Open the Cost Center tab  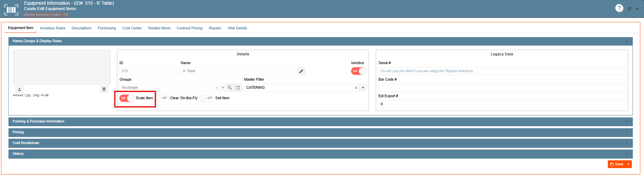tap(132, 28)
